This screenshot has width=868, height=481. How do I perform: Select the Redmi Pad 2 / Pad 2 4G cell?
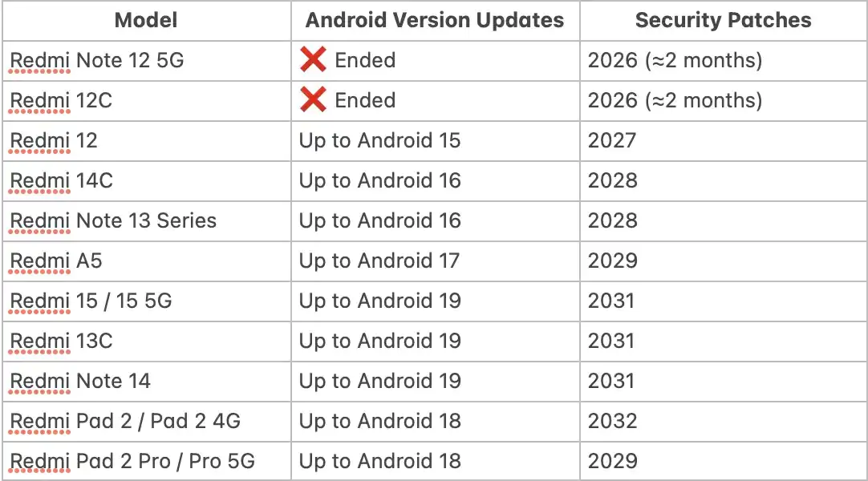click(x=125, y=421)
